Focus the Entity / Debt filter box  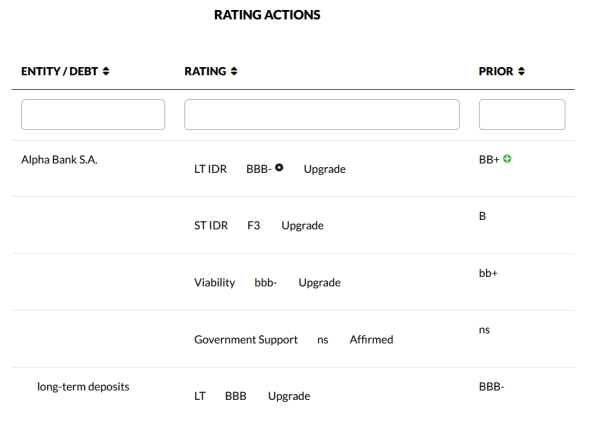(93, 114)
